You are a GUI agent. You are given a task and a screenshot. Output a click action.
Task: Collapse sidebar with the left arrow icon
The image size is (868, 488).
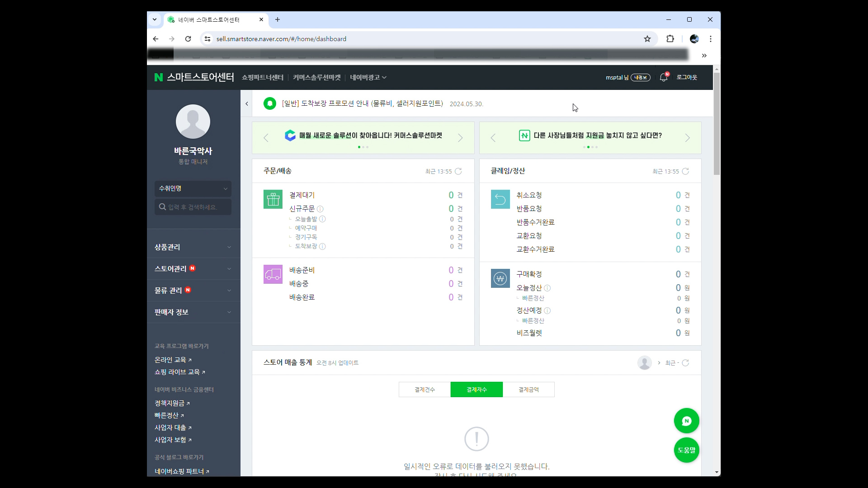point(247,104)
